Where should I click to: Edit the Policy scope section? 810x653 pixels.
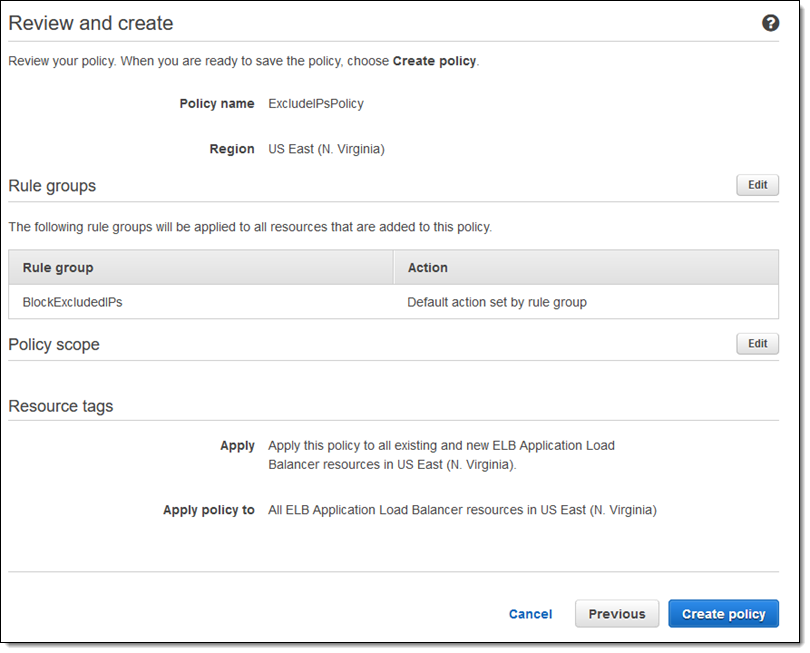[757, 344]
